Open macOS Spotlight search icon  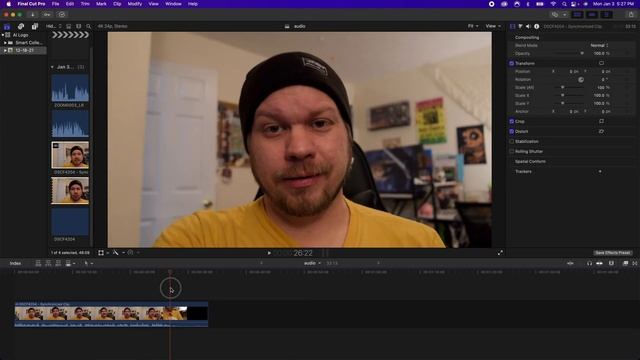(x=564, y=4)
